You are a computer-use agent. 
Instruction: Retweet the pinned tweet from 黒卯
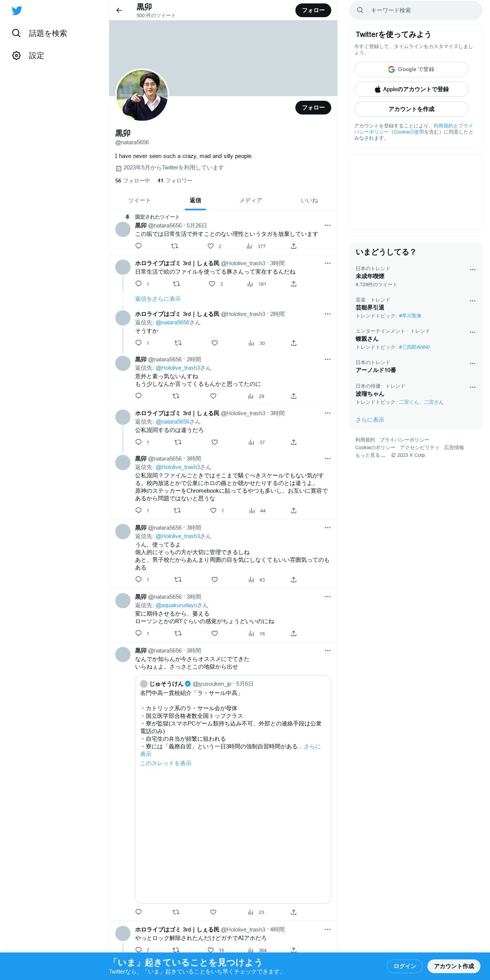click(x=175, y=246)
